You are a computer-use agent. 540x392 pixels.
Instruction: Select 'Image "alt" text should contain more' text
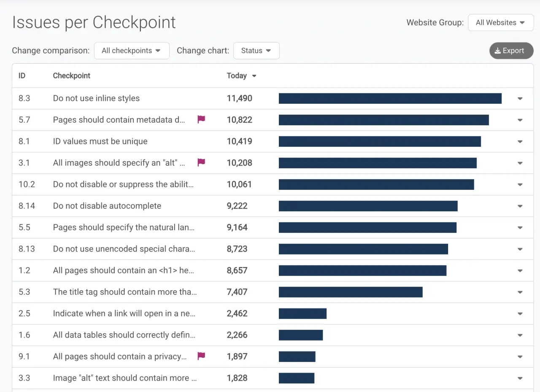(x=121, y=378)
